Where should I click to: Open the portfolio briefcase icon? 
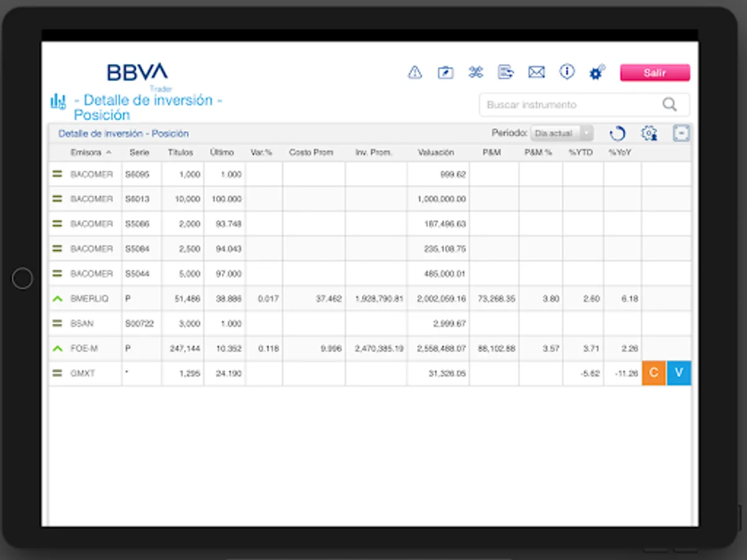(x=445, y=73)
